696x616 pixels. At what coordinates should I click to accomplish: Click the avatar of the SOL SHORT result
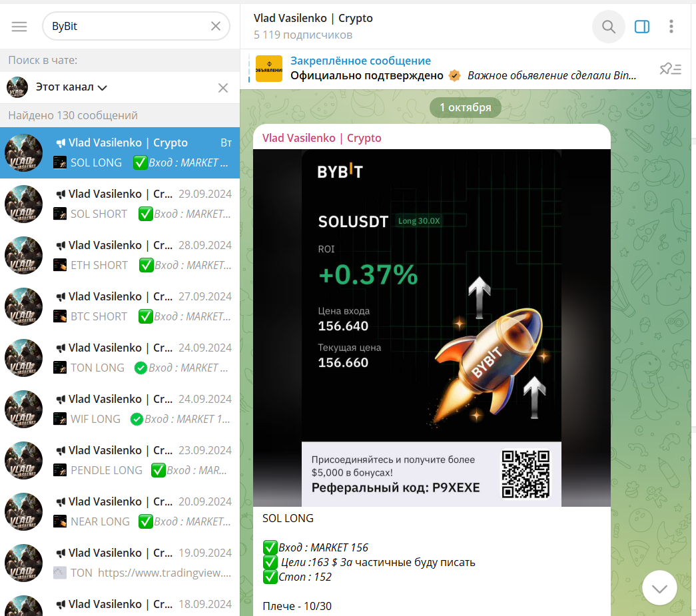pyautogui.click(x=23, y=204)
